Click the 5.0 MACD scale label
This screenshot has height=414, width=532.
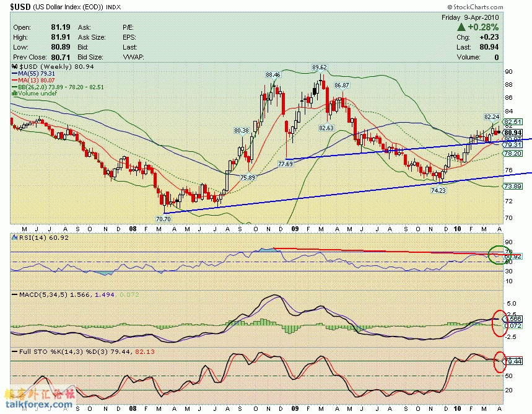click(x=512, y=303)
